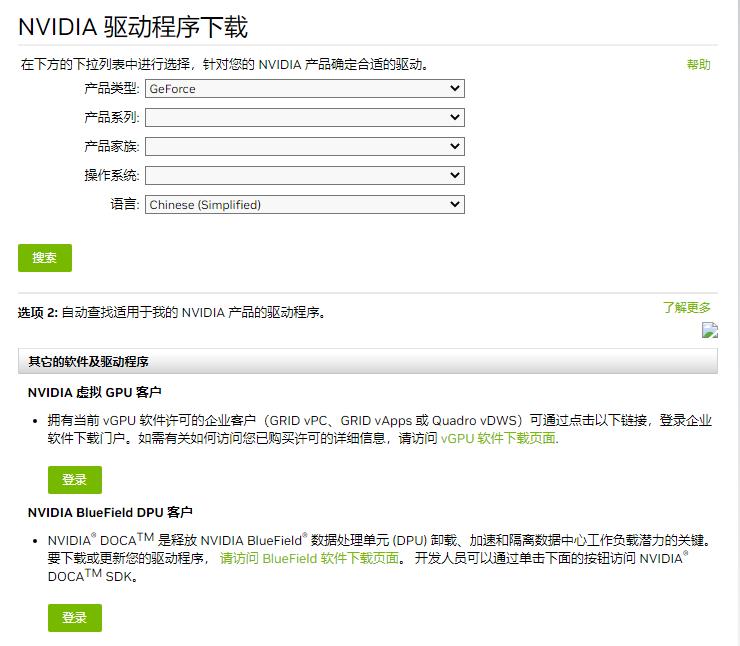Open the 产品系列 dropdown

click(304, 117)
